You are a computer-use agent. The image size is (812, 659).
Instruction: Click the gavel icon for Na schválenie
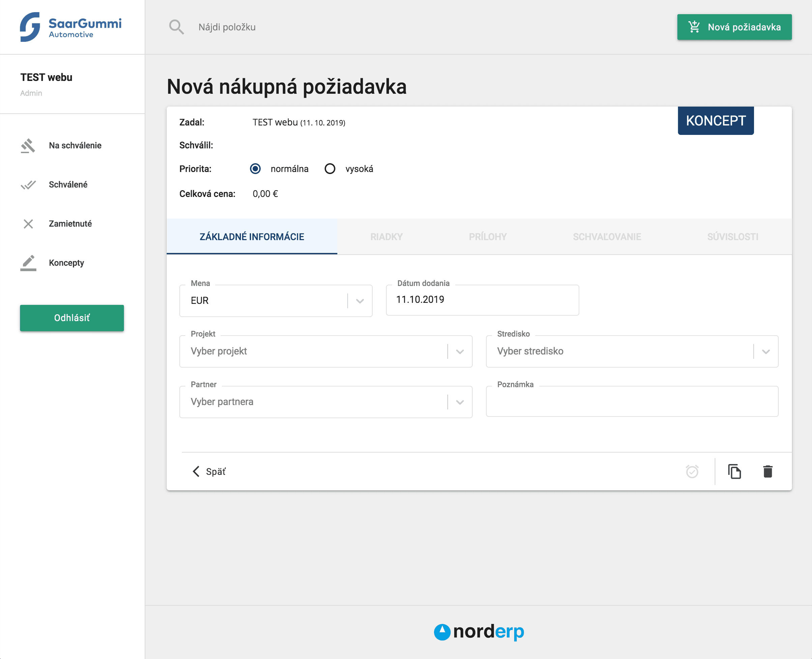28,146
